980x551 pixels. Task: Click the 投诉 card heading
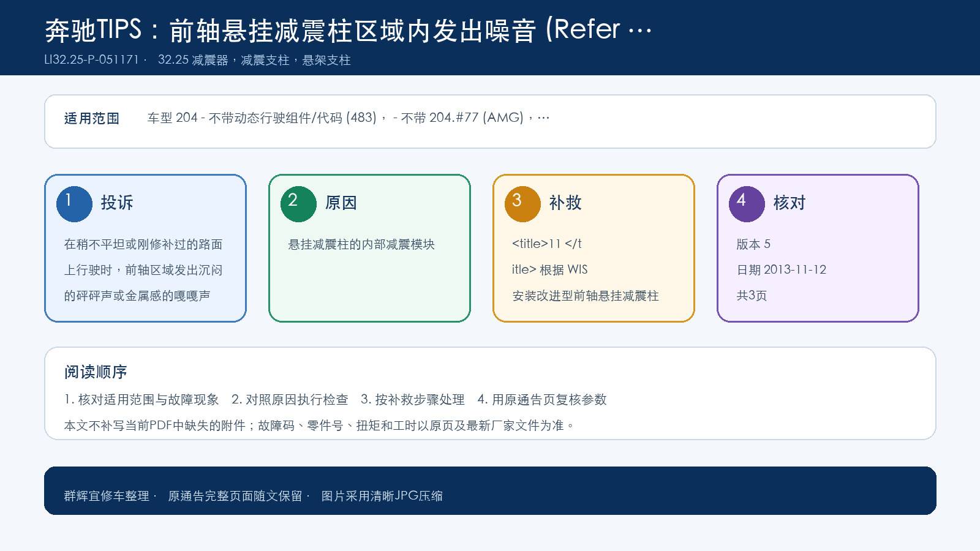point(117,203)
